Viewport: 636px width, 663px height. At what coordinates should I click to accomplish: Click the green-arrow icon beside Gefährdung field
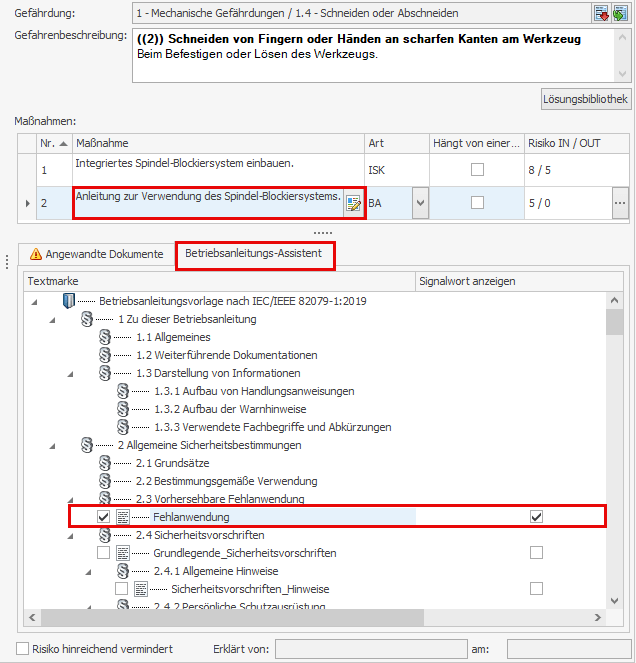(619, 13)
